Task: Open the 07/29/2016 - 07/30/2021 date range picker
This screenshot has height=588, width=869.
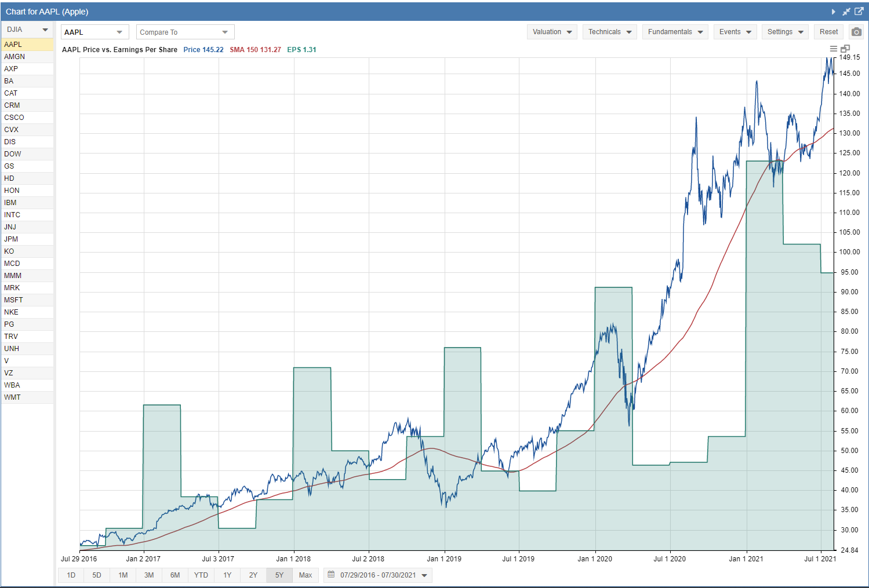Action: (x=378, y=575)
